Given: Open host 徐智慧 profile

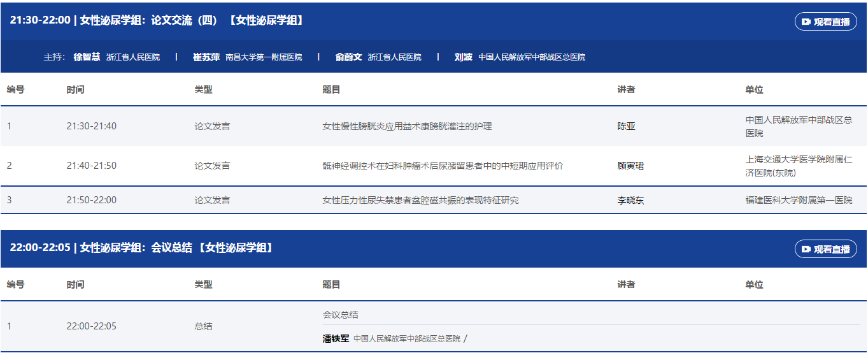Looking at the screenshot, I should 87,57.
